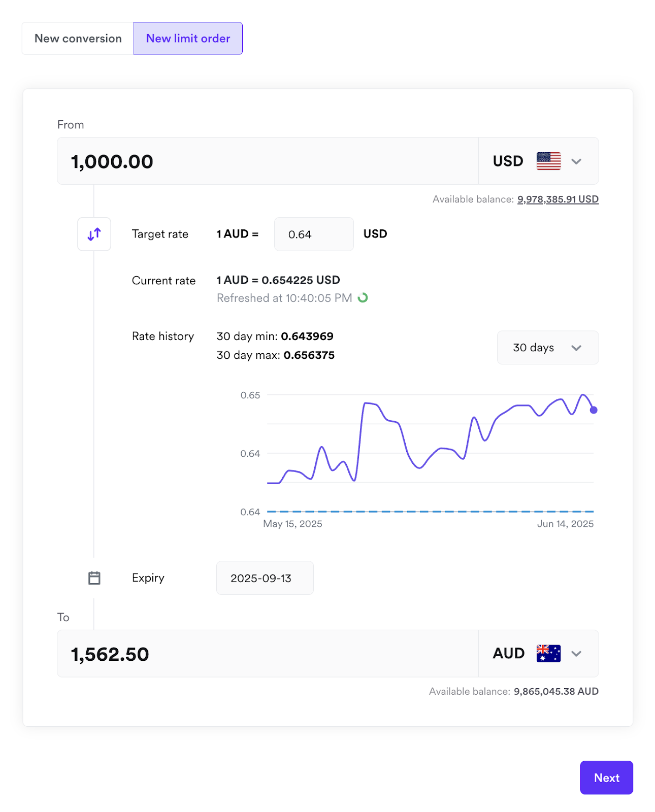This screenshot has width=655, height=812.
Task: Click the swap currencies arrows icon
Action: pos(94,234)
